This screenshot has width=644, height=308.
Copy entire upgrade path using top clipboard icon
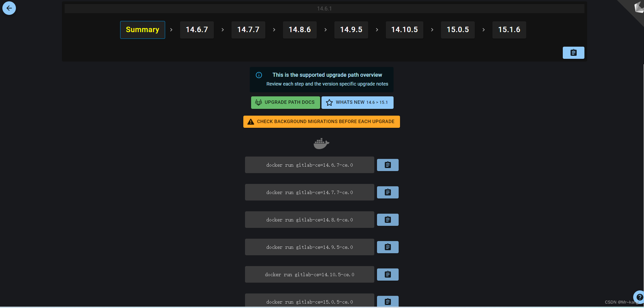coord(573,52)
